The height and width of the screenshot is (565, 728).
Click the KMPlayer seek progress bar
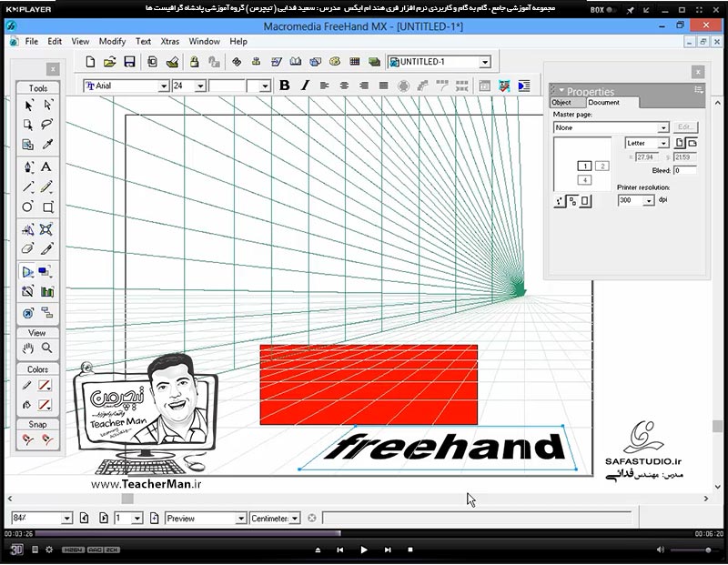(x=363, y=533)
